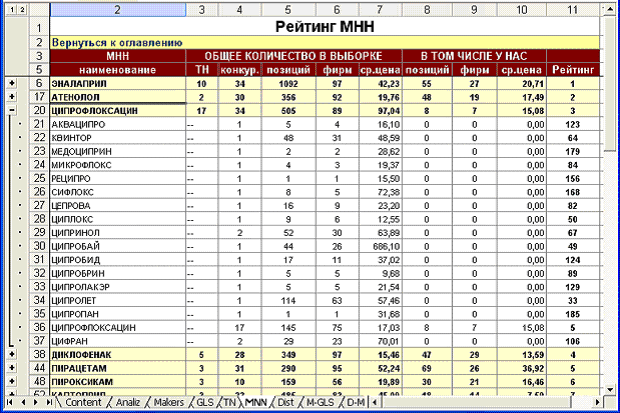Click the наименование heading cell

click(x=118, y=70)
